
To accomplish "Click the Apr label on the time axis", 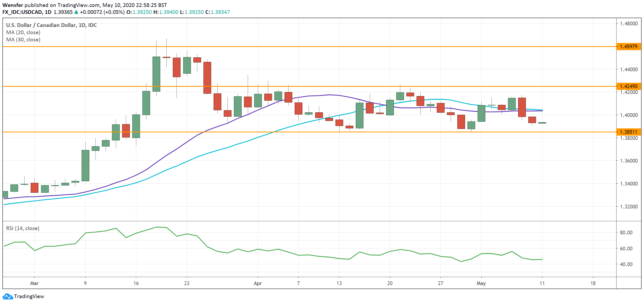I will tap(258, 283).
